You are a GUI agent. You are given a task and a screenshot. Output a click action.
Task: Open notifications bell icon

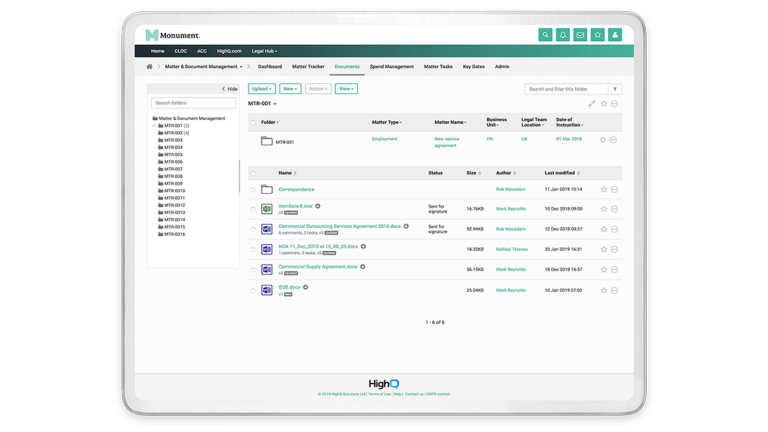click(563, 35)
